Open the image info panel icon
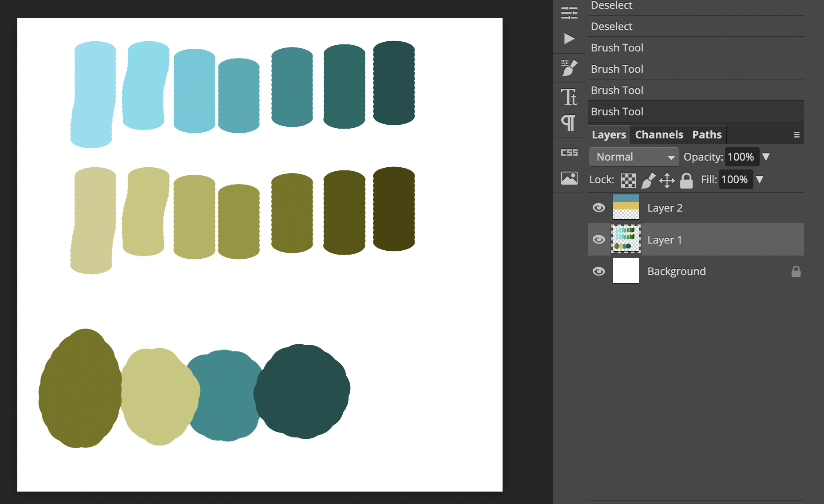Viewport: 824px width, 504px height. pos(569,178)
